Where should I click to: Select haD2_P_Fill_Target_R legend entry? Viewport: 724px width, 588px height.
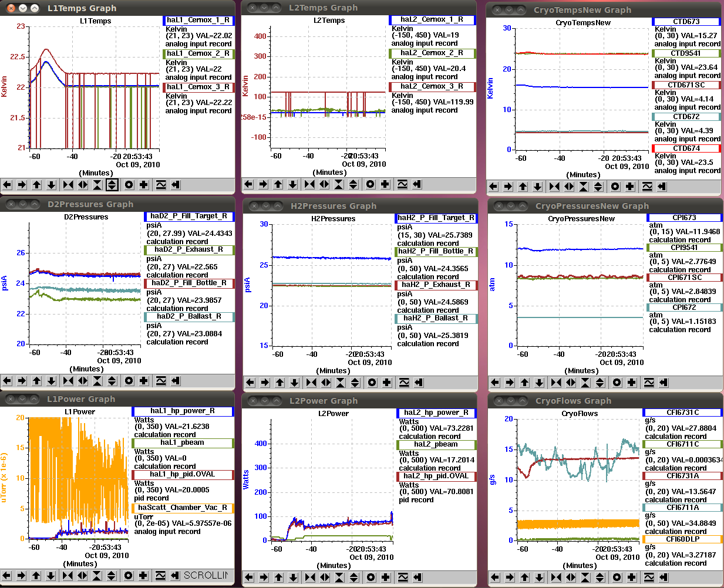point(188,216)
